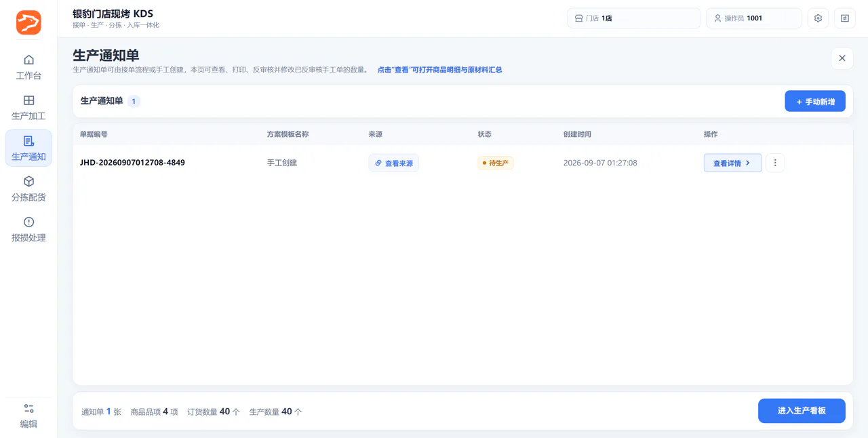Open the 工作台 sidebar item
This screenshot has width=868, height=438.
point(28,67)
